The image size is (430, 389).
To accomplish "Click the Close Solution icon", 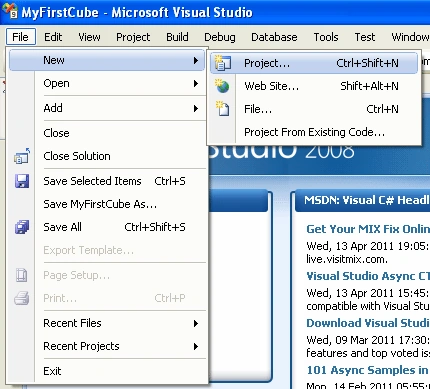I will coord(22,156).
